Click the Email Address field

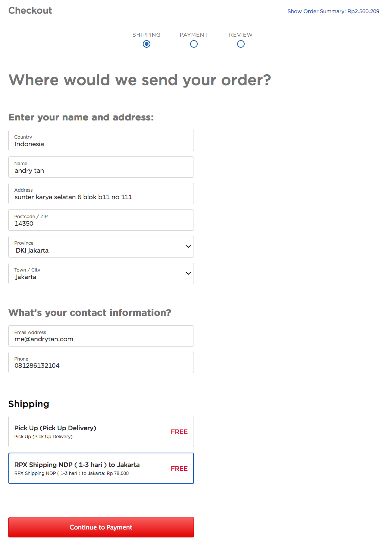[x=101, y=336]
